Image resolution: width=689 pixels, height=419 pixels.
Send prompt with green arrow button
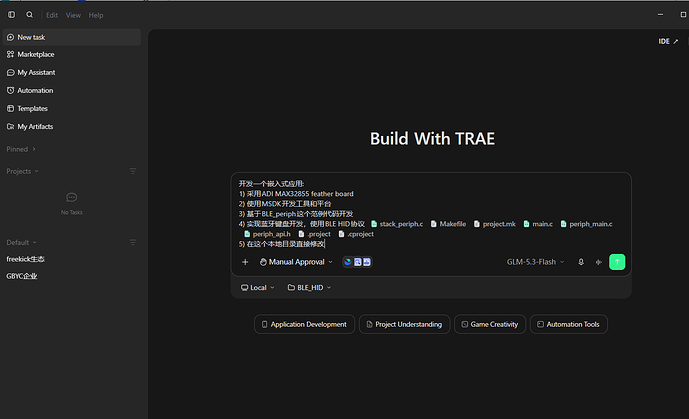[617, 262]
